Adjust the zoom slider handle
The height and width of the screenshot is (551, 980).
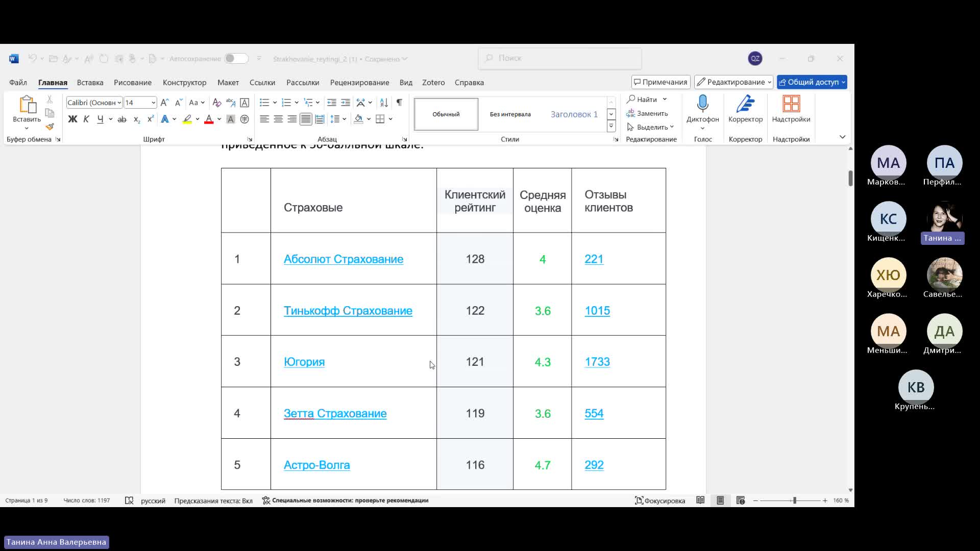[794, 500]
